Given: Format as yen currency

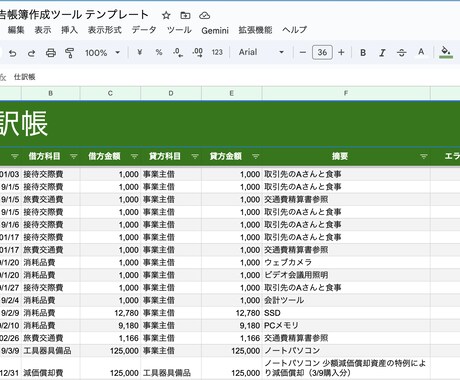Looking at the screenshot, I should tap(140, 52).
